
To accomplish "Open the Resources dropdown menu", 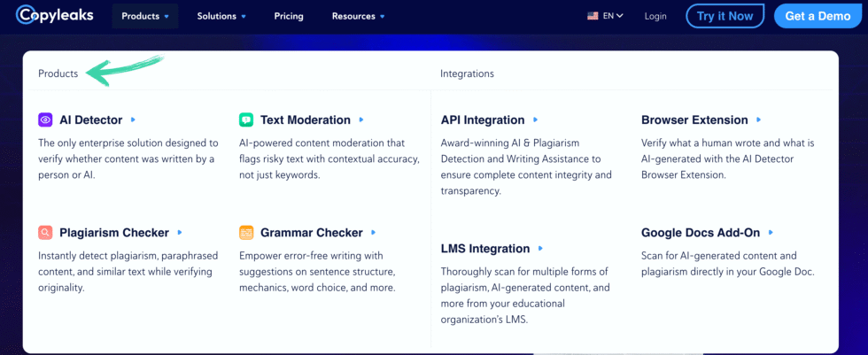I will [x=358, y=16].
